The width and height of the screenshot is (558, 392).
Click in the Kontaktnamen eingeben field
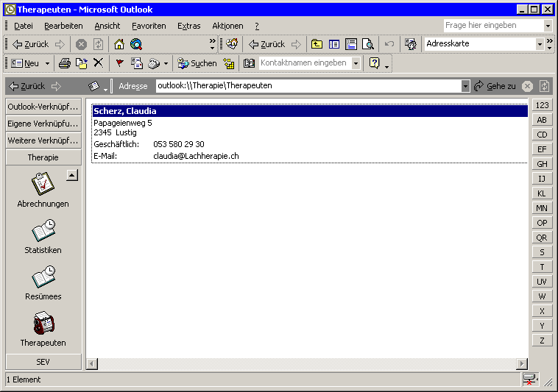pos(306,63)
